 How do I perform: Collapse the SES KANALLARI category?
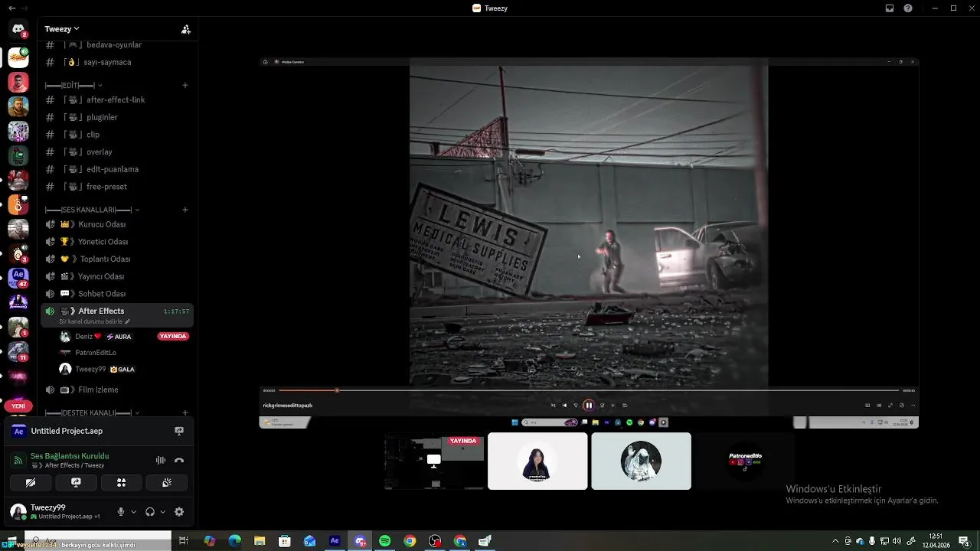[92, 210]
